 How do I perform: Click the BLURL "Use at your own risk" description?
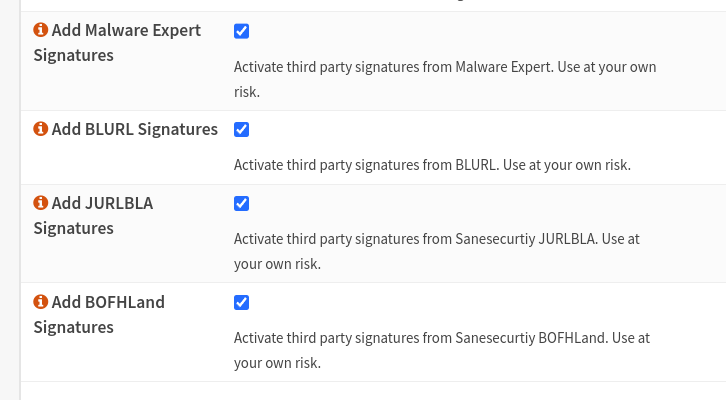432,164
